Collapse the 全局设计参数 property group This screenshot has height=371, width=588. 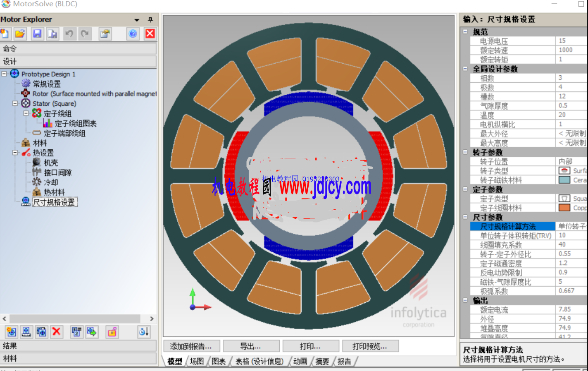coord(465,69)
